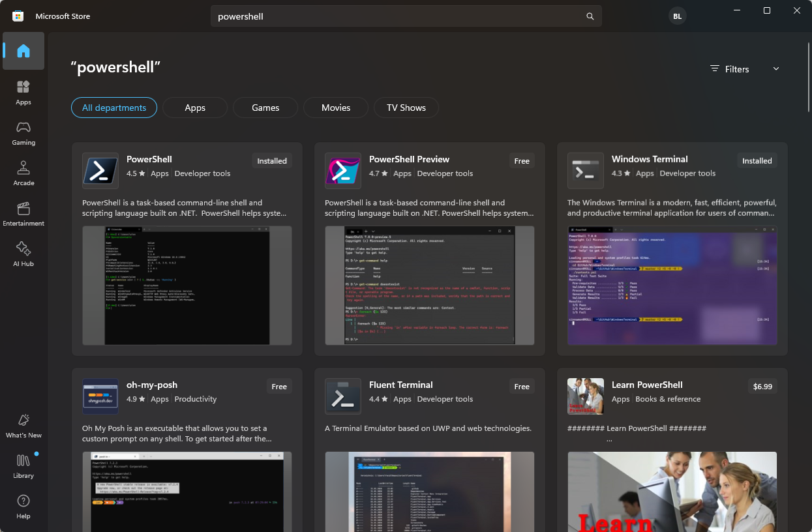This screenshot has width=812, height=532.
Task: Open Arcade from the sidebar
Action: point(23,173)
